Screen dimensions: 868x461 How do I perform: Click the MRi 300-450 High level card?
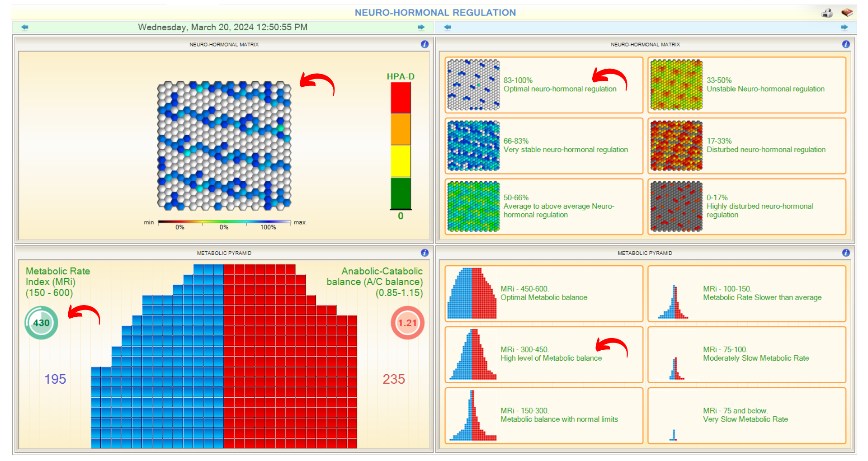pos(543,354)
